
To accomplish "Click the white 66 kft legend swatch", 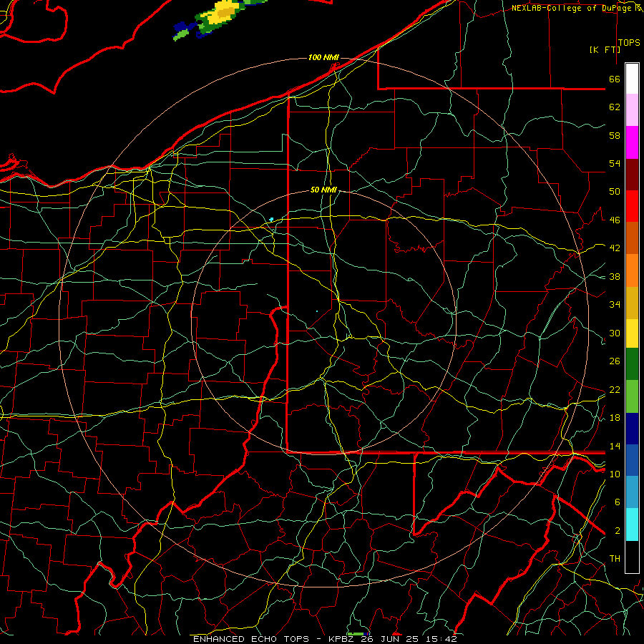I will pyautogui.click(x=632, y=79).
